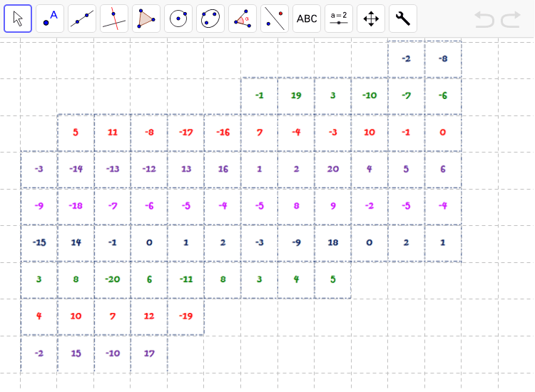Viewport: 535px width, 392px height.
Task: Click the green -11 value
Action: click(186, 279)
